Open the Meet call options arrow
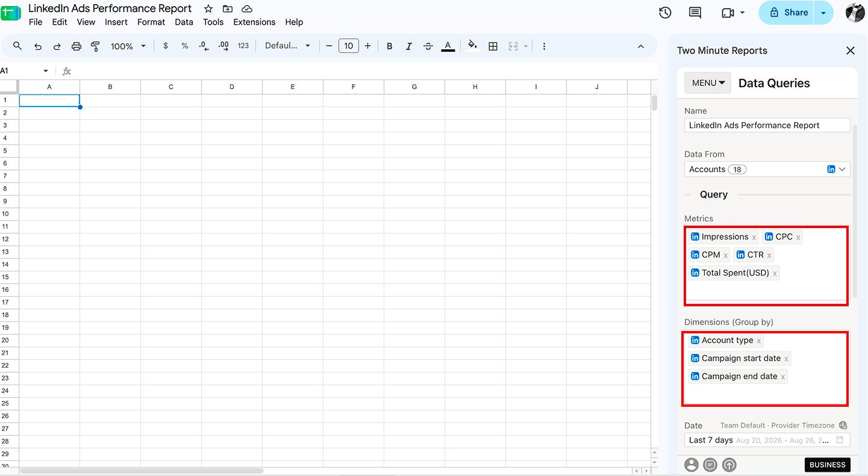This screenshot has width=868, height=476. (x=742, y=13)
